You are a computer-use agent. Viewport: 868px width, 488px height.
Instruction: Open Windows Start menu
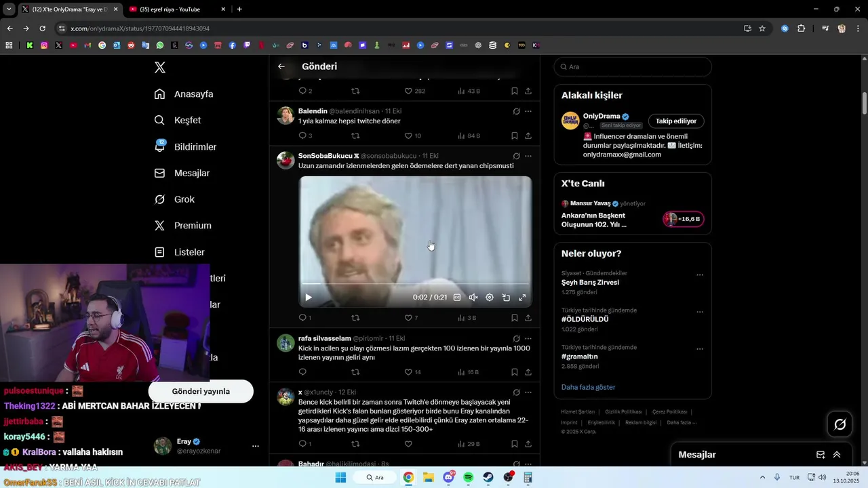click(340, 477)
